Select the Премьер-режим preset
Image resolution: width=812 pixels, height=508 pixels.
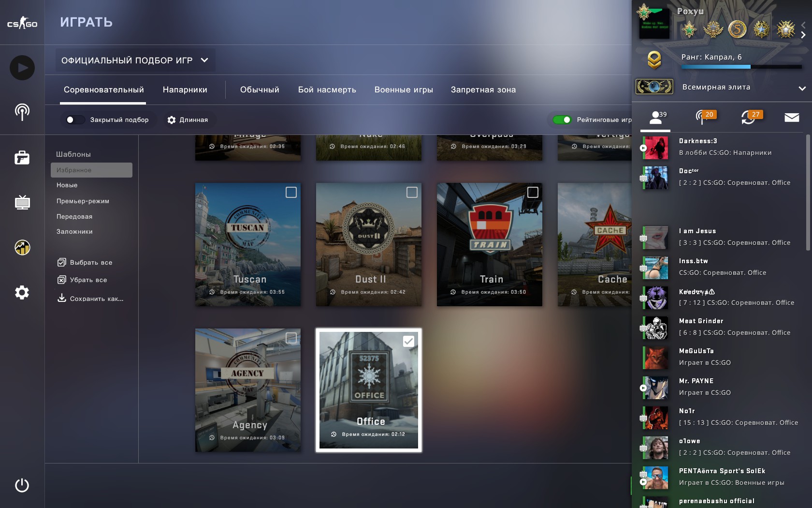[x=83, y=201]
